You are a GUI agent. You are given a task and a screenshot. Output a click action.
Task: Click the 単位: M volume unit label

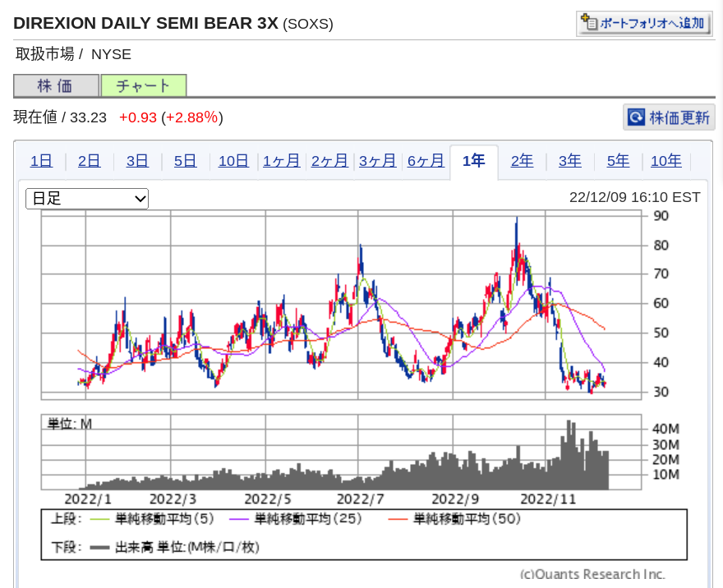70,424
